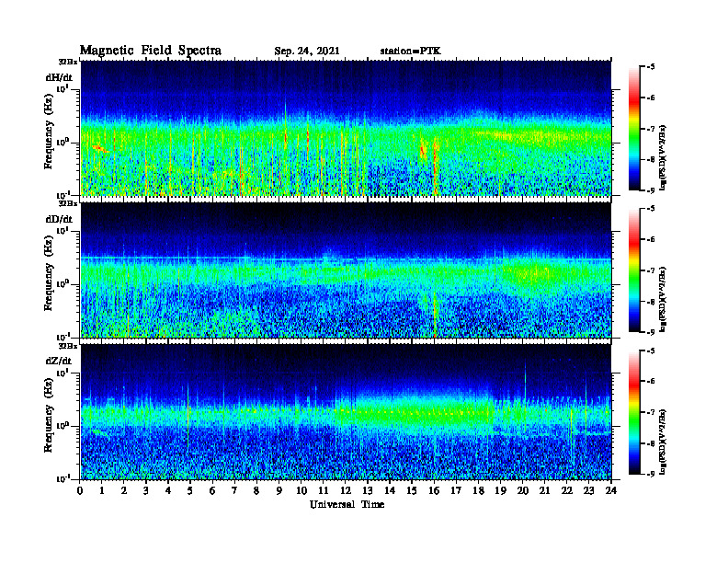
Task: Click hour 8 on the Universal Time axis
Action: click(x=256, y=491)
